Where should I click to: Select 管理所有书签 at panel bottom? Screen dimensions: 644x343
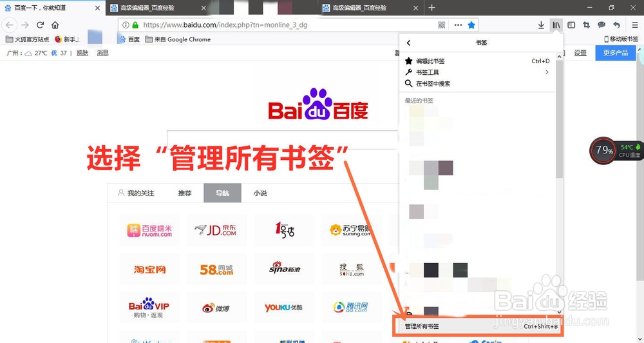[478, 326]
